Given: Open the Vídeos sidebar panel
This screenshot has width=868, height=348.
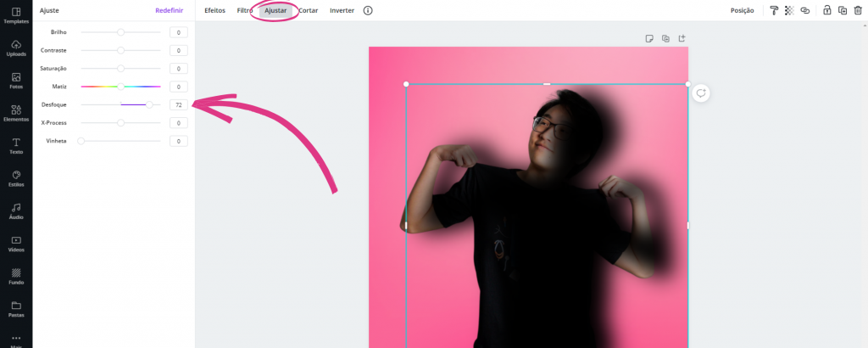Looking at the screenshot, I should click(x=16, y=244).
